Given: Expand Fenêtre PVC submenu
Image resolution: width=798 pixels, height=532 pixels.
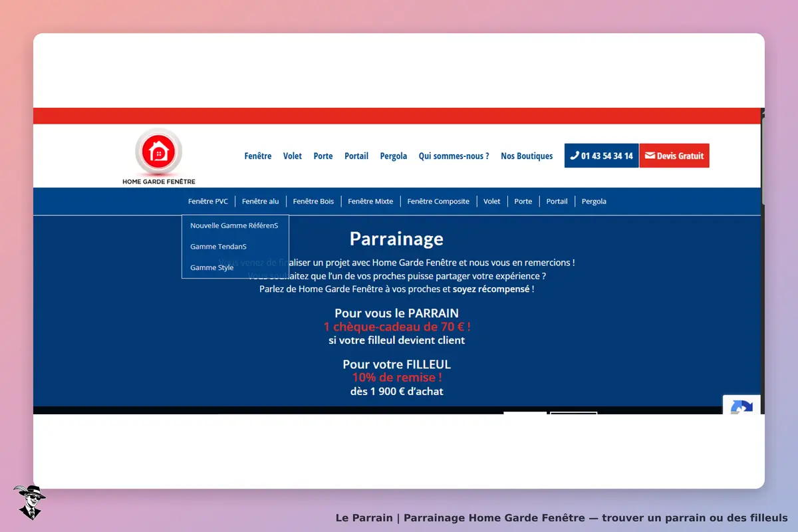Looking at the screenshot, I should coord(208,201).
